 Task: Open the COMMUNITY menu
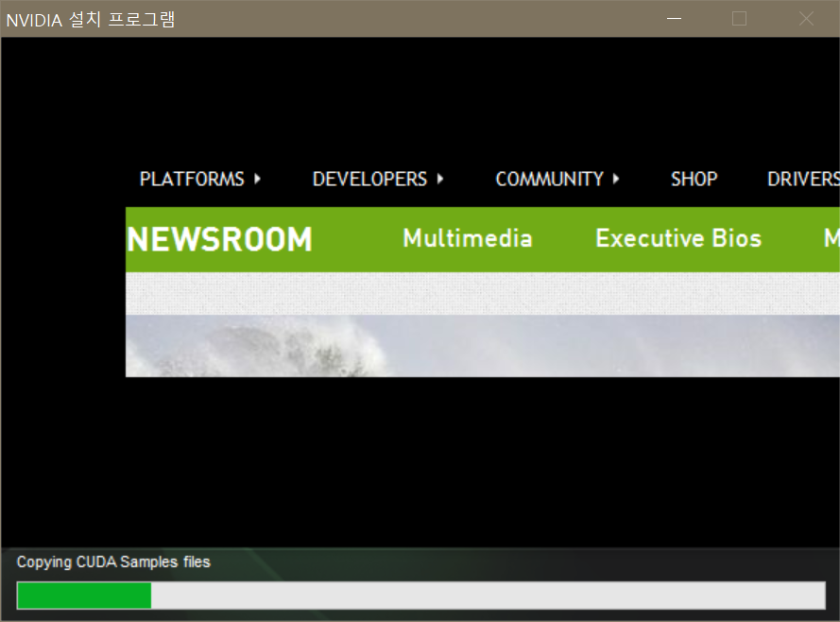coord(550,179)
